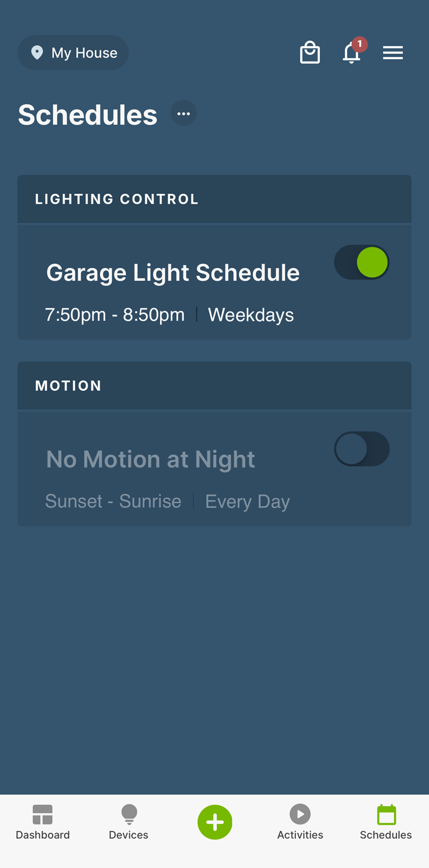Collapse the Lighting Control section header
The image size is (429, 868).
[214, 199]
